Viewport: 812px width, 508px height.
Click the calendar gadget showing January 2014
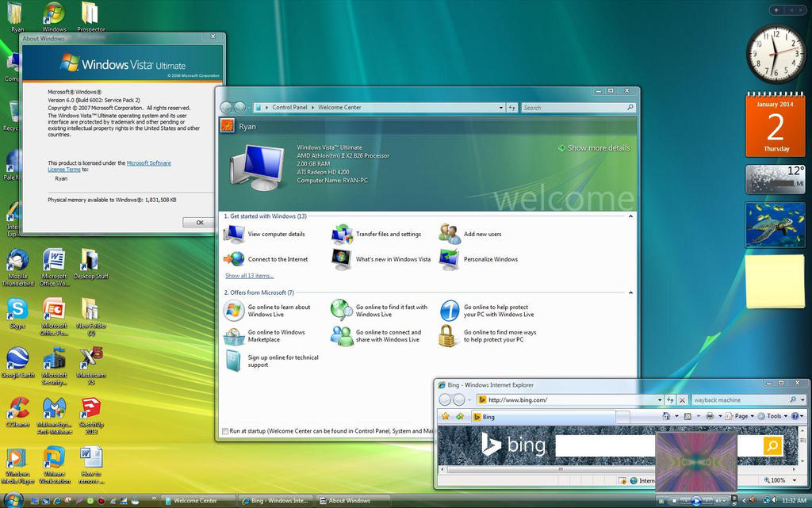pos(775,125)
